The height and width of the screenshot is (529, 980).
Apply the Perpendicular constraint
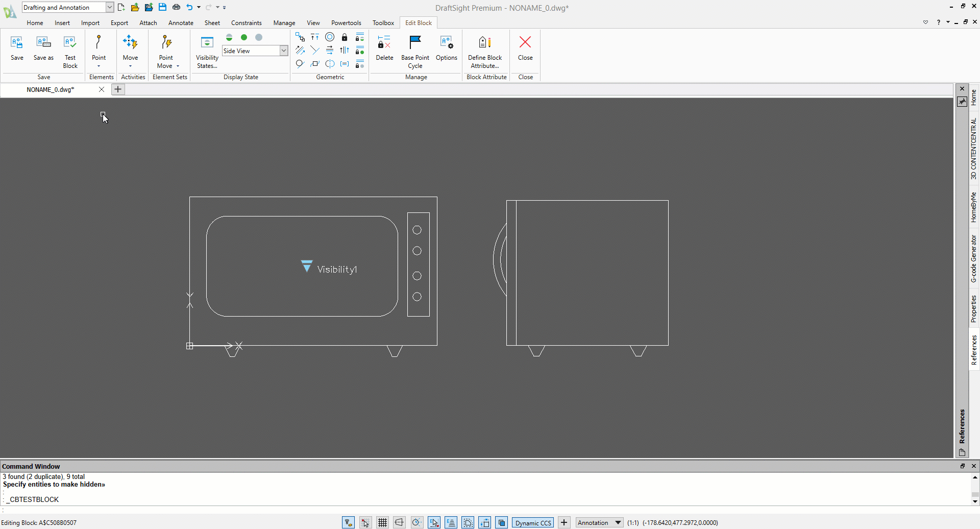click(x=315, y=50)
